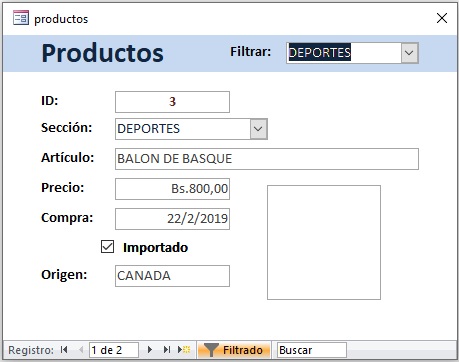Screen dimensions: 459x362
Task: Toggle the Filtrado filter button
Action: tap(233, 350)
